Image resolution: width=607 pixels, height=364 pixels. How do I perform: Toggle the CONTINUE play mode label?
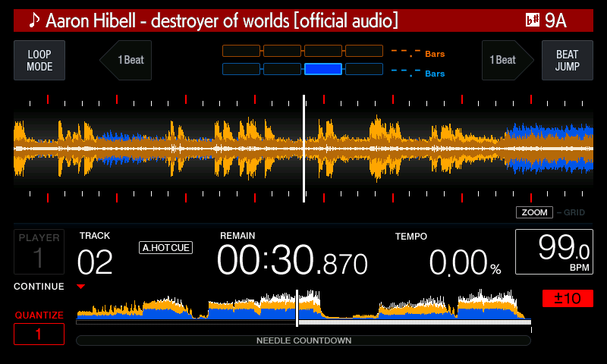(x=39, y=286)
